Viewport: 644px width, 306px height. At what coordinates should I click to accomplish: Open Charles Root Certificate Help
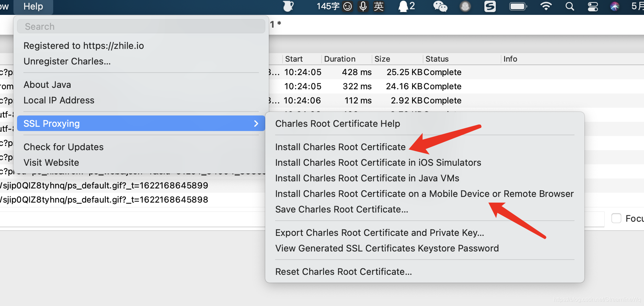tap(338, 124)
